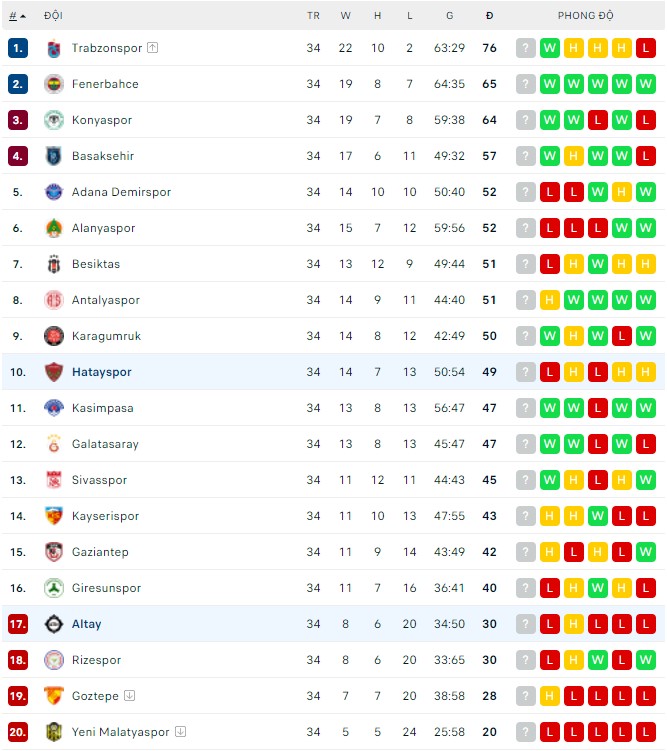Viewport: 667px width, 751px height.
Task: Click Trabzonspor's most recent red L form badge
Action: (646, 48)
